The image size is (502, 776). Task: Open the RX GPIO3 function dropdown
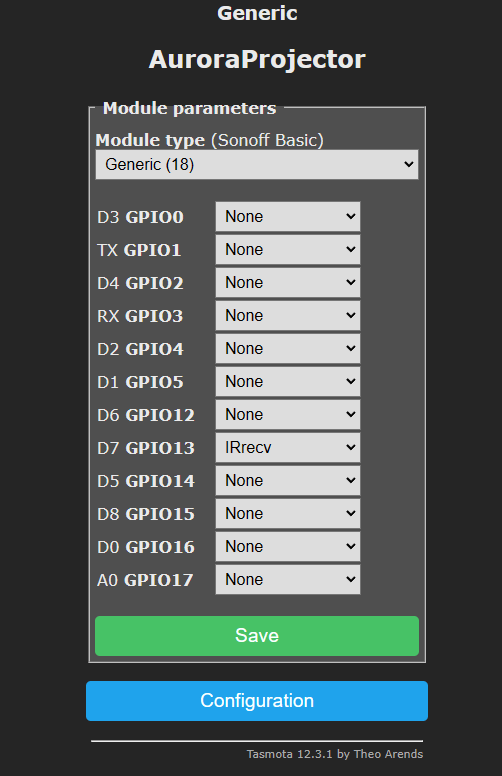288,315
